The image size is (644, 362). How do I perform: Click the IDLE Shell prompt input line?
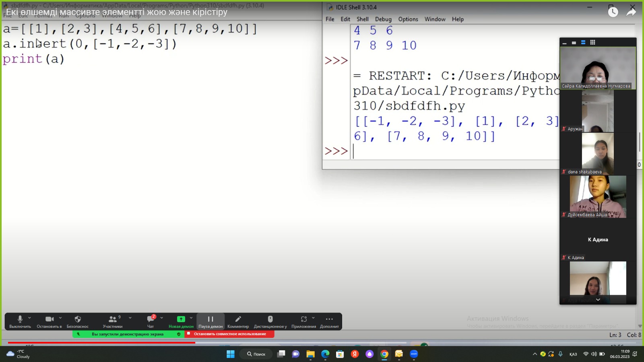point(455,151)
